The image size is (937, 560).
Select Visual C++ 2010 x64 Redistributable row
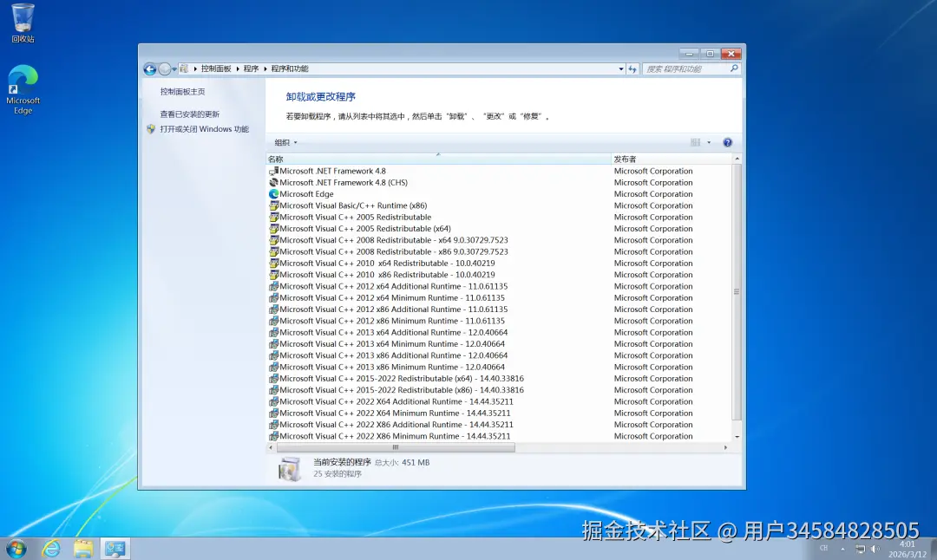[x=499, y=264]
